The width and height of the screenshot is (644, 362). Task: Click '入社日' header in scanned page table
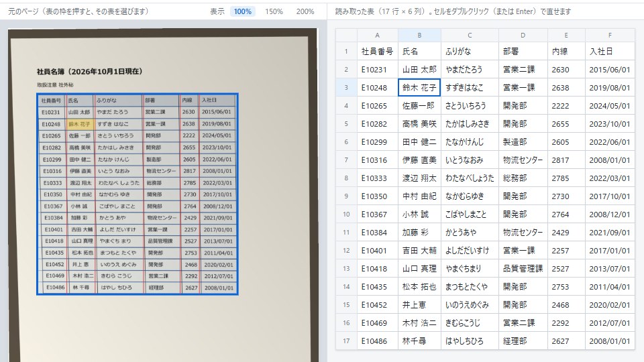[209, 100]
